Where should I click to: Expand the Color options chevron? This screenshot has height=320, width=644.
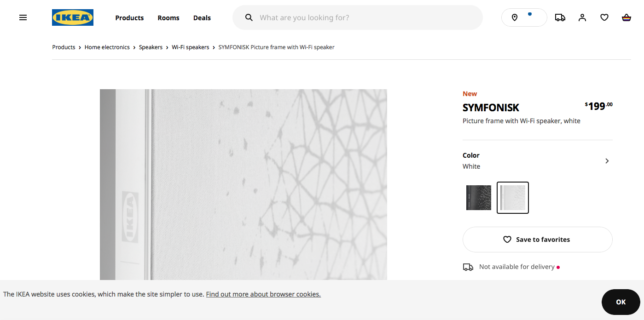[607, 161]
